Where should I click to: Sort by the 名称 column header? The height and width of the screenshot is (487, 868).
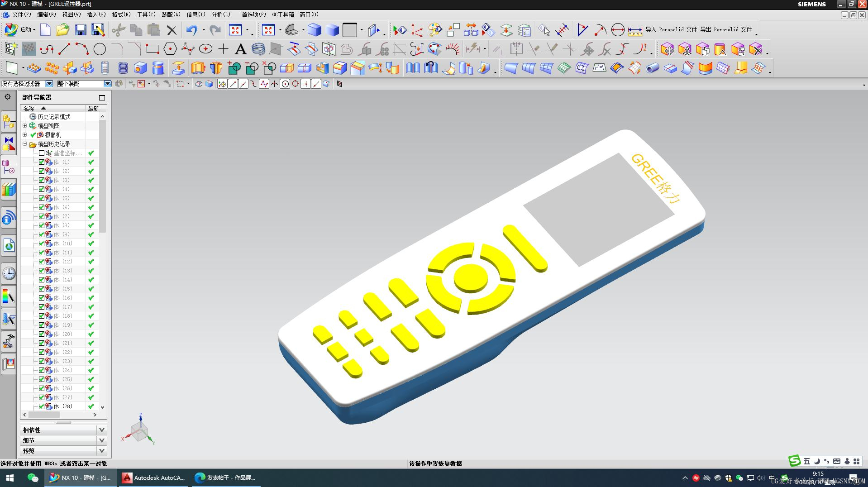pyautogui.click(x=53, y=109)
